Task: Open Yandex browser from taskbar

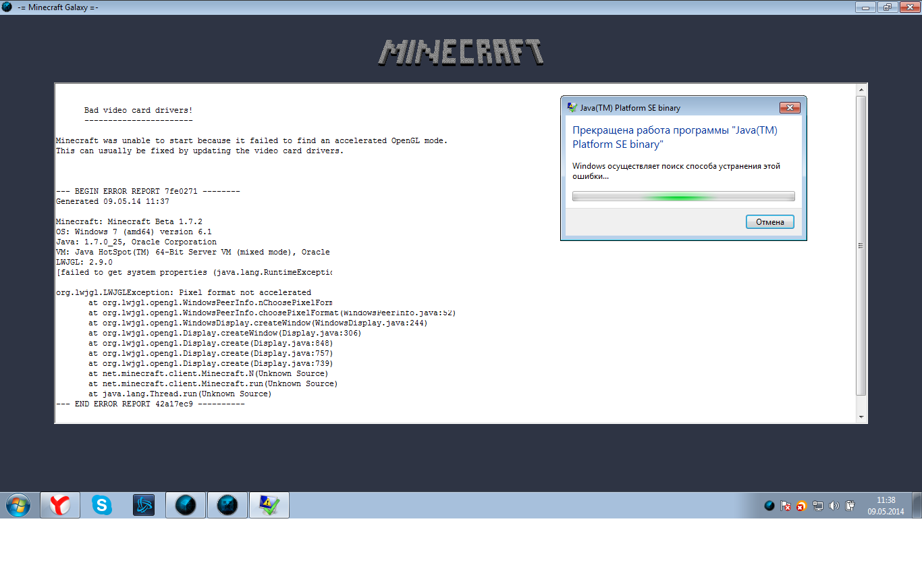Action: tap(60, 505)
